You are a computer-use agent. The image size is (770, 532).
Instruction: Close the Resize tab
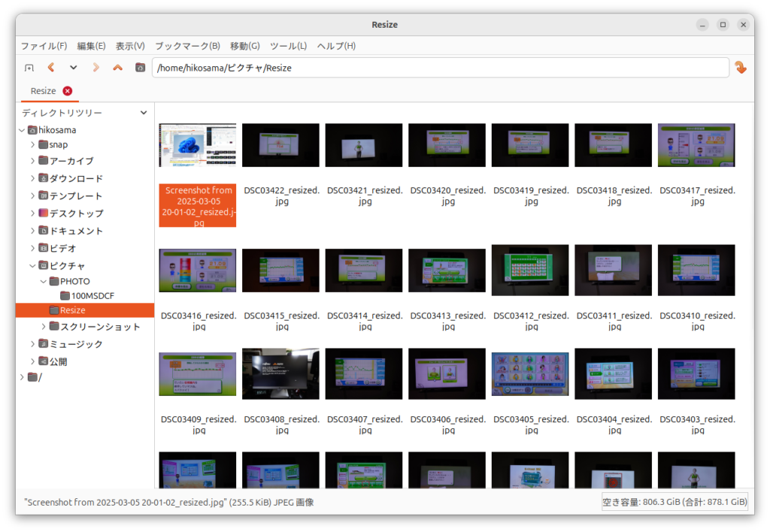[x=68, y=91]
